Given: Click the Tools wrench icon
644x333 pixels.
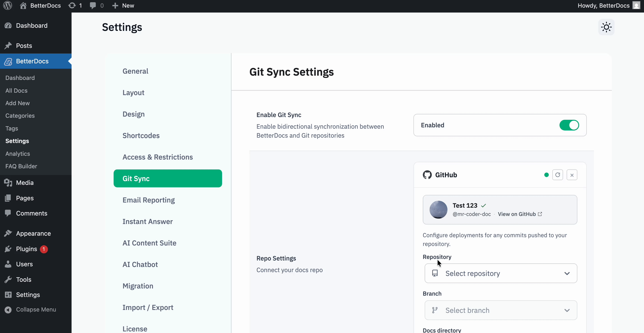Looking at the screenshot, I should pyautogui.click(x=8, y=280).
